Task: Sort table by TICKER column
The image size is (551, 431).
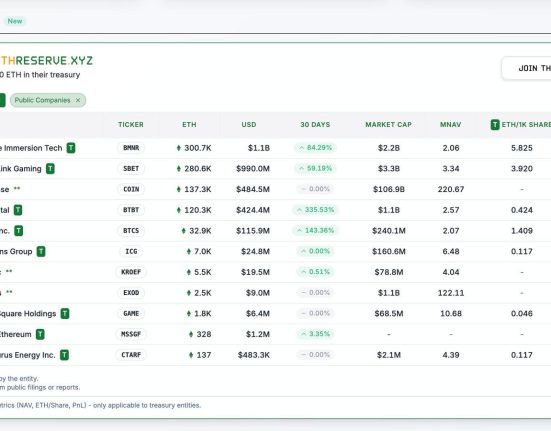Action: pos(131,125)
